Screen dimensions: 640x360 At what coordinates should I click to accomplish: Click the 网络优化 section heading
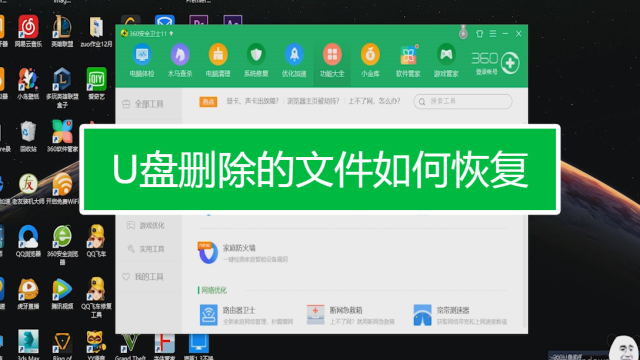(x=214, y=290)
